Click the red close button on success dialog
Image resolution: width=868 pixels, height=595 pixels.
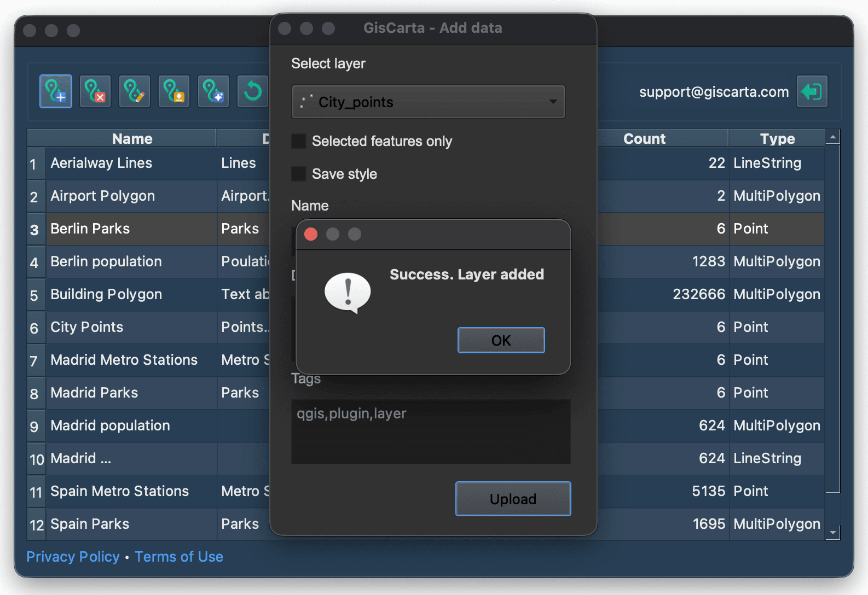pyautogui.click(x=311, y=234)
